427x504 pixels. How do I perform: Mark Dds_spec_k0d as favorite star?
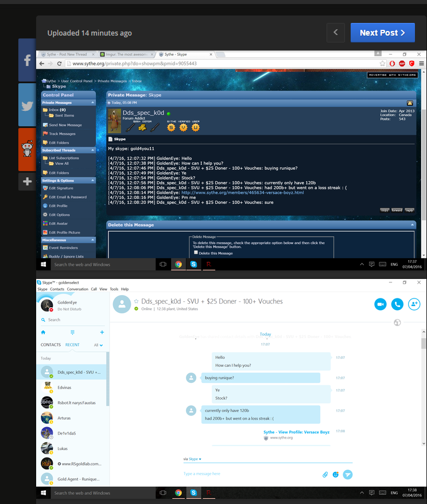tap(136, 301)
